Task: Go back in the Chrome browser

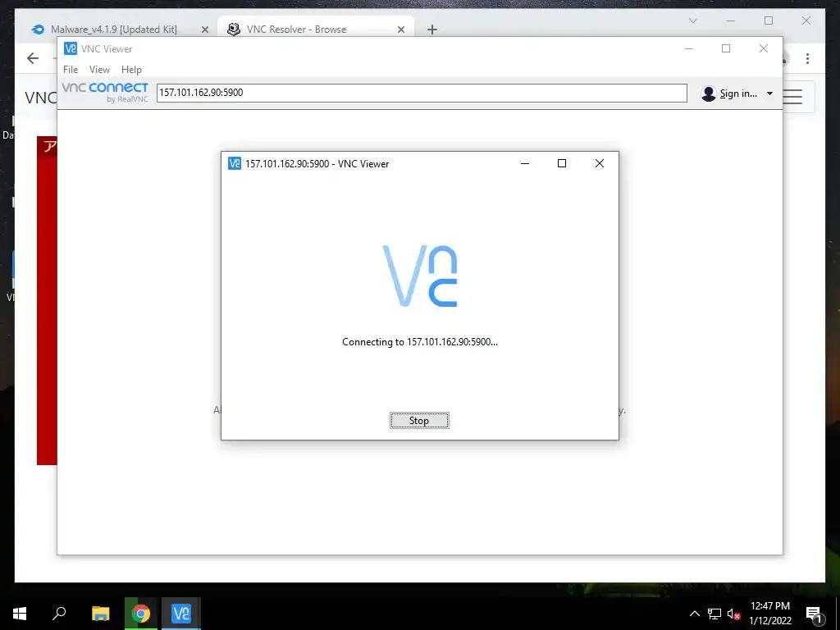Action: [33, 58]
